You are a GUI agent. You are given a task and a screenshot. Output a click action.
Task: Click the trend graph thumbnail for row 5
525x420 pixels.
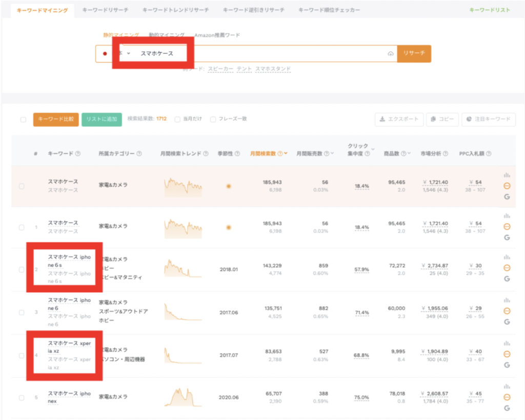[x=183, y=396]
